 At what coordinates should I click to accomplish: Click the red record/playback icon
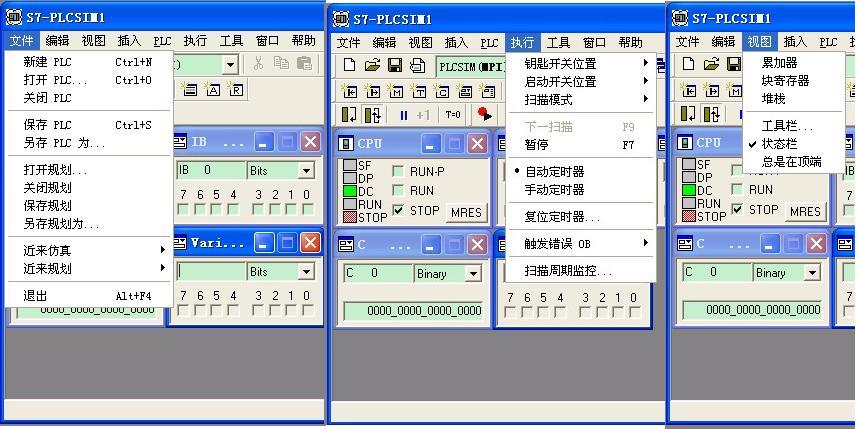point(485,115)
